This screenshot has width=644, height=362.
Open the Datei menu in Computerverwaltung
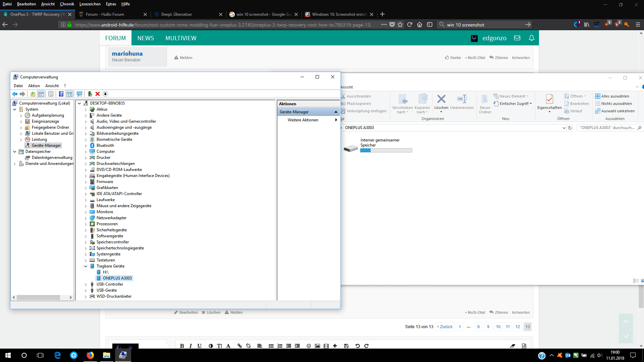pyautogui.click(x=18, y=86)
